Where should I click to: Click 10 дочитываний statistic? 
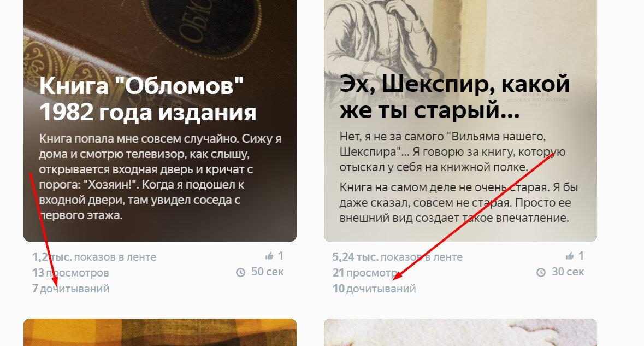click(x=374, y=289)
